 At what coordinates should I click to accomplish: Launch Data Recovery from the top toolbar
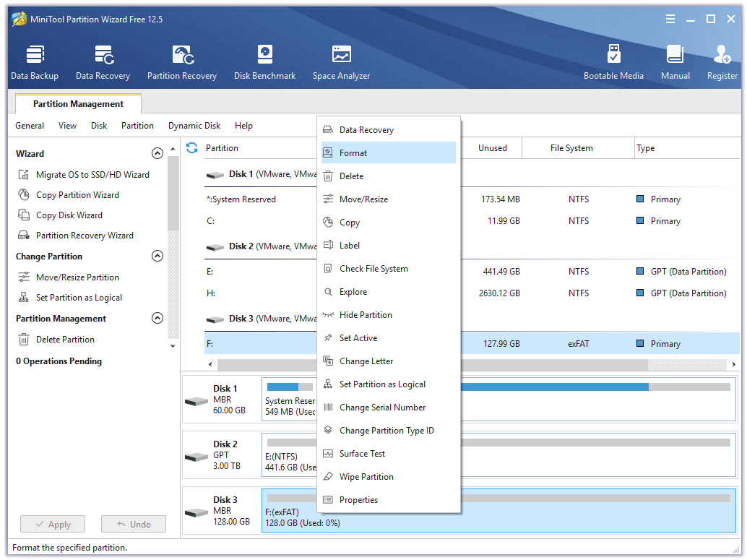click(103, 62)
